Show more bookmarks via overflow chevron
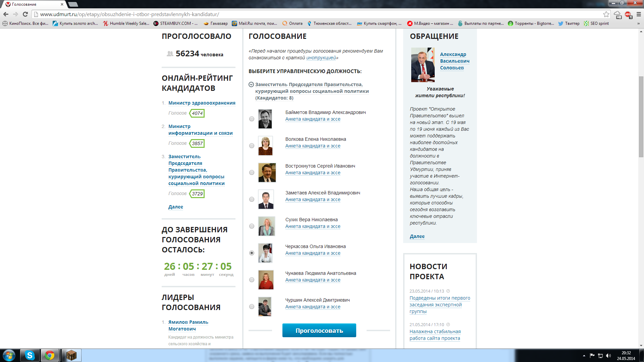The width and height of the screenshot is (644, 362). (638, 23)
